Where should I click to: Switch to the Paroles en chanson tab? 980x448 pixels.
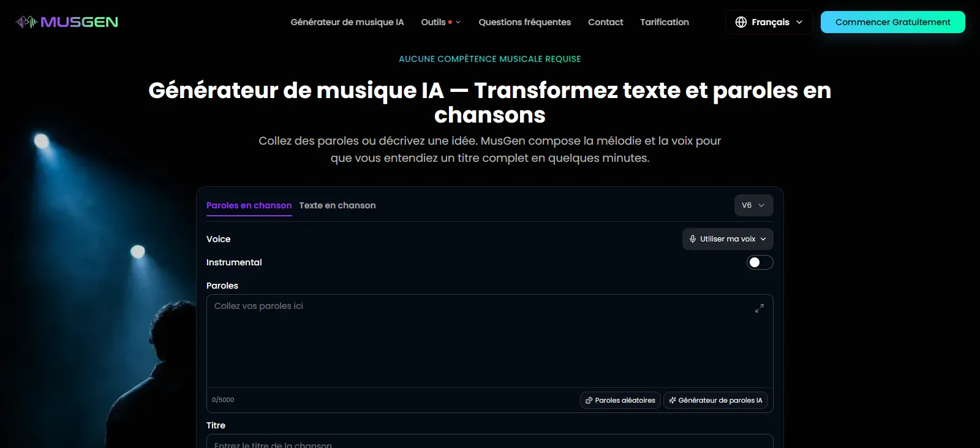click(249, 205)
